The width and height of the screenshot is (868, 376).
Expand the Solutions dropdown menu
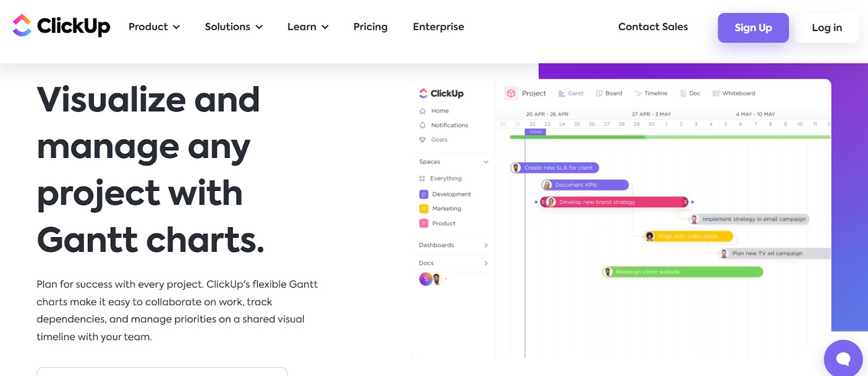233,27
